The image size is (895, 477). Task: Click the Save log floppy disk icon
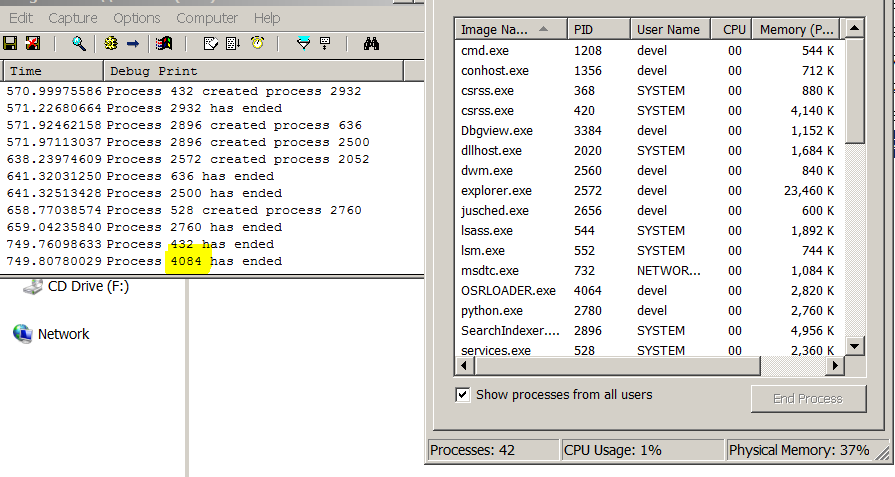[x=11, y=43]
